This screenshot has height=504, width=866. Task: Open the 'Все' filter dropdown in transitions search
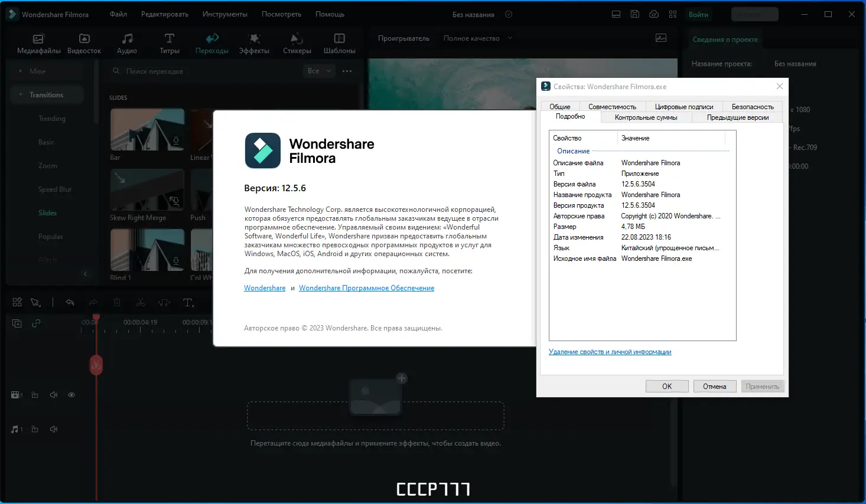(x=319, y=70)
